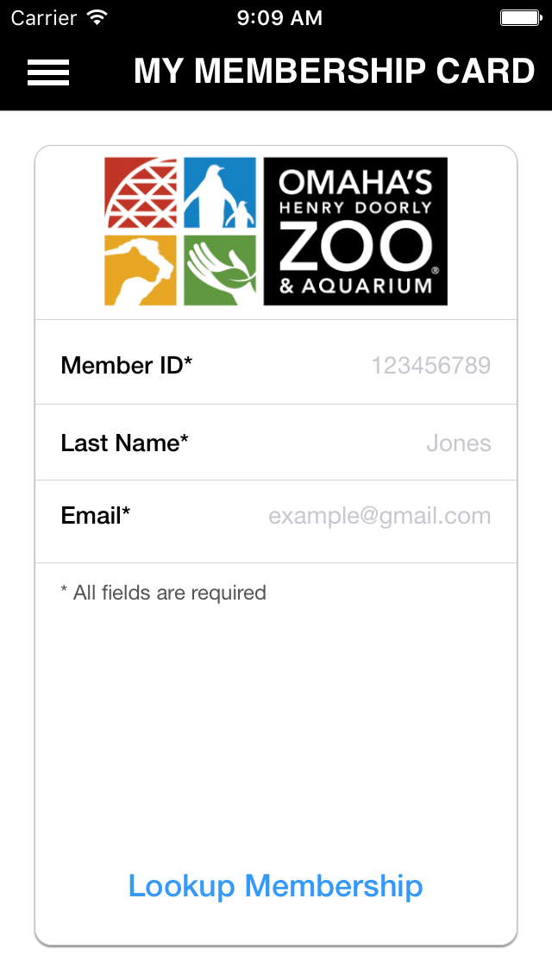Click the empty card area above Lookup Membership
Viewport: 552px width, 980px height.
tap(276, 733)
